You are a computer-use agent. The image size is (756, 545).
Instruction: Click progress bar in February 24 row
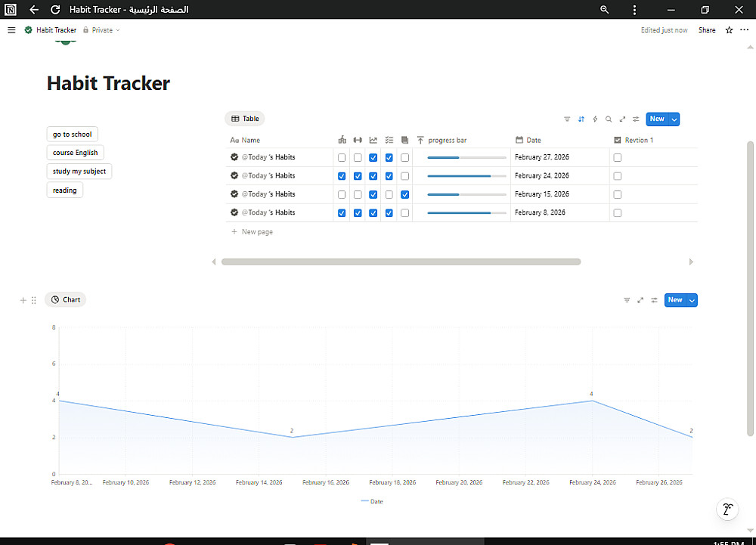(x=466, y=176)
